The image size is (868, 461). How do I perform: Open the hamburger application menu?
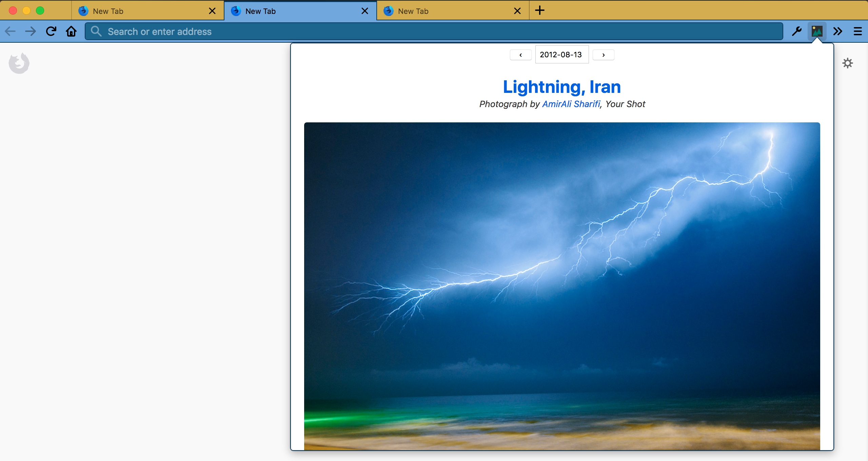(857, 32)
